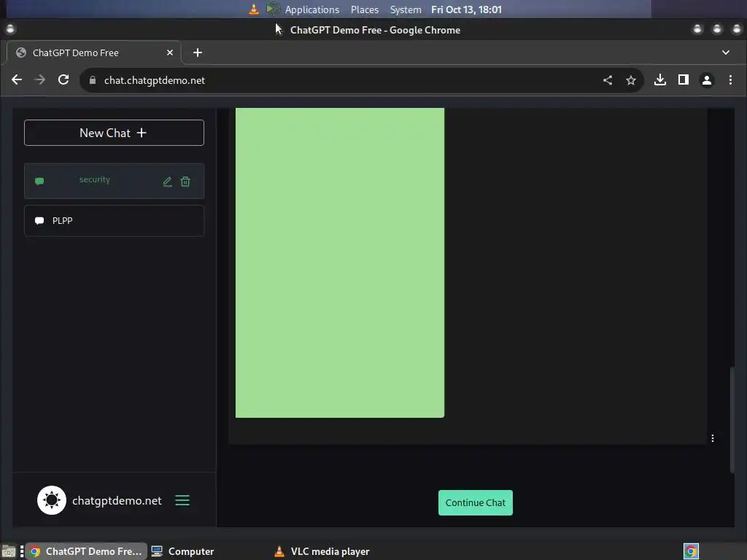747x560 pixels.
Task: Open Chrome three-dot menu
Action: 730,80
